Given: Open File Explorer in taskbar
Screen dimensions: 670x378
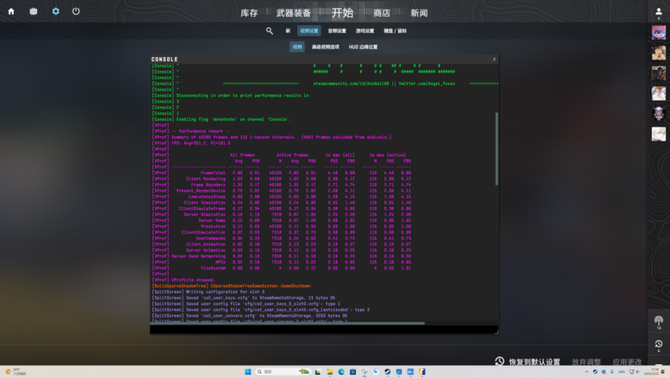Looking at the screenshot, I should (330, 372).
